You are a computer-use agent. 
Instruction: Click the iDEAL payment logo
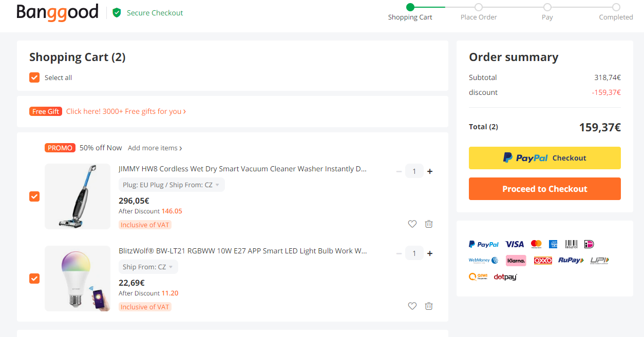coord(589,244)
